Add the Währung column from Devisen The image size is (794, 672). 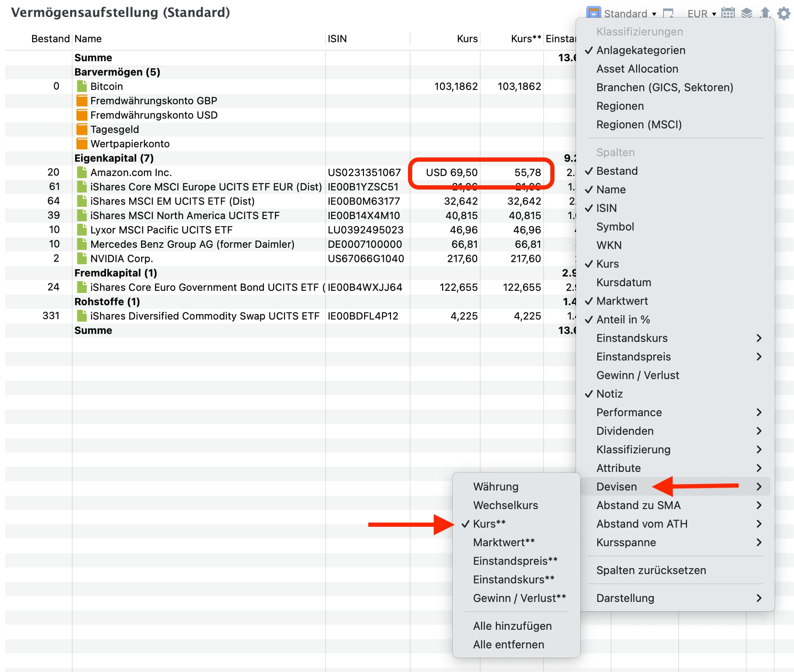point(516,487)
